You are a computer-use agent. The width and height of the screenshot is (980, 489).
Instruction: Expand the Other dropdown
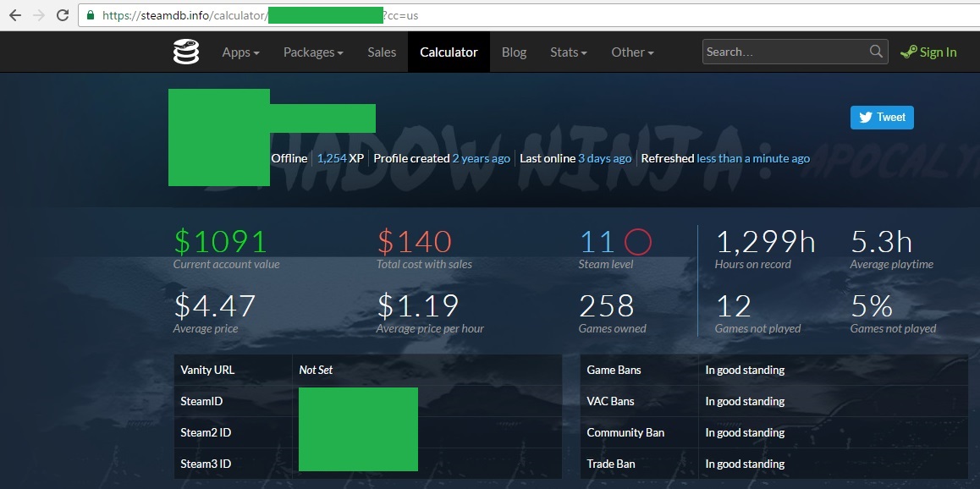[x=631, y=52]
